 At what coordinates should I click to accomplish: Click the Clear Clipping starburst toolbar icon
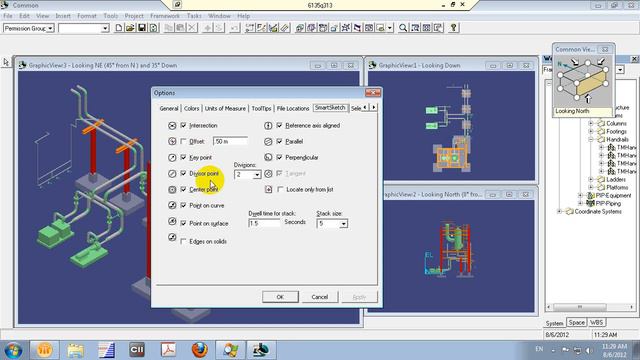coord(346,28)
